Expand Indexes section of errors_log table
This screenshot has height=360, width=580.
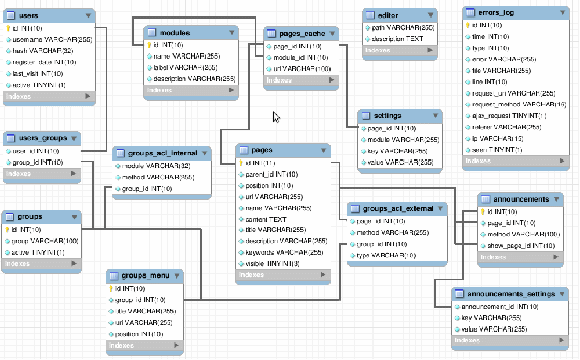[x=562, y=161]
